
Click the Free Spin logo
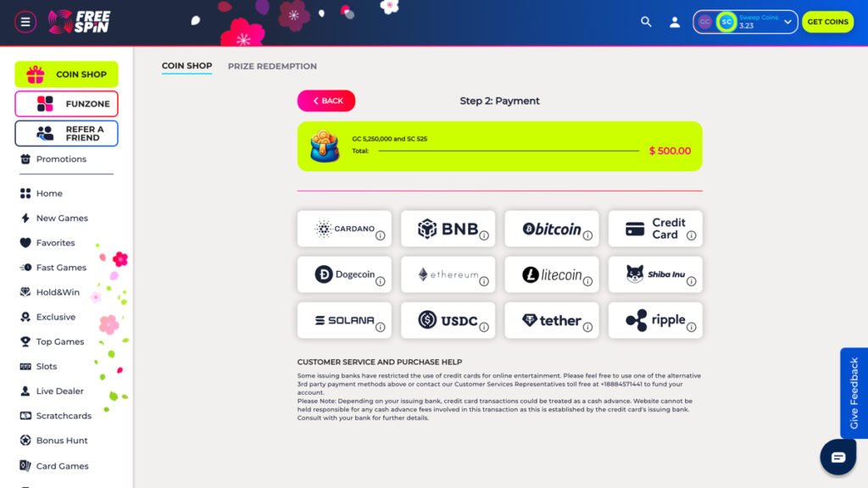click(x=79, y=21)
